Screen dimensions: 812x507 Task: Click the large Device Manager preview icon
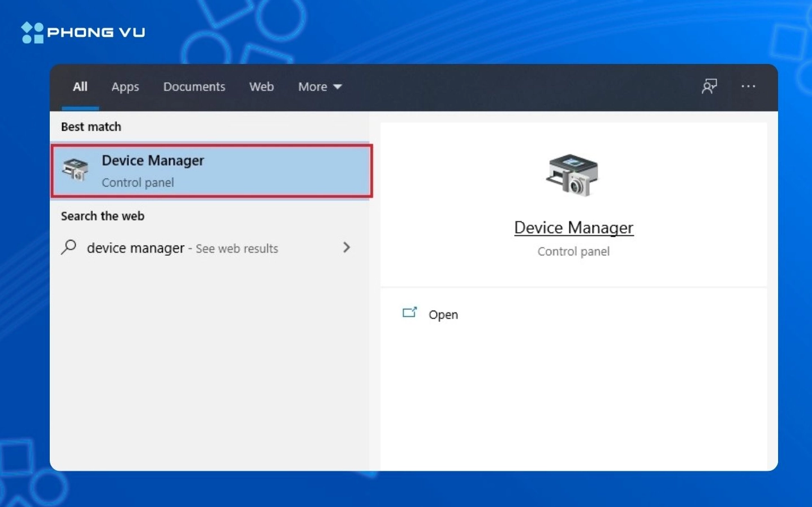click(573, 175)
